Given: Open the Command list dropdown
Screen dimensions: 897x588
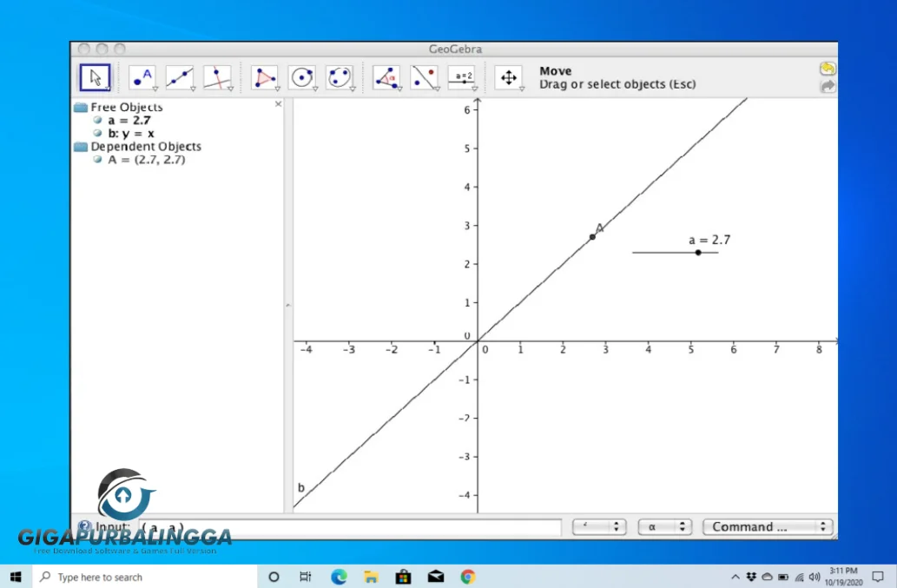Looking at the screenshot, I should coord(767,526).
